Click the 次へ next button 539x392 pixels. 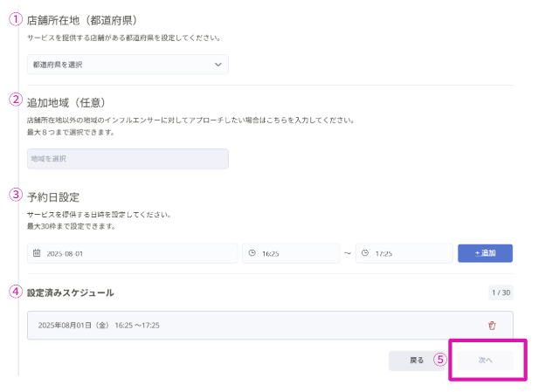coord(486,360)
